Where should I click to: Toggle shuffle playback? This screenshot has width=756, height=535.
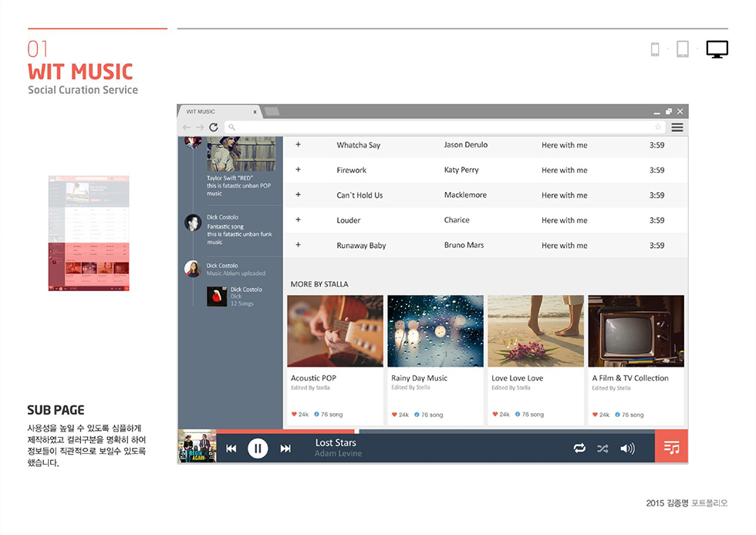pos(602,448)
